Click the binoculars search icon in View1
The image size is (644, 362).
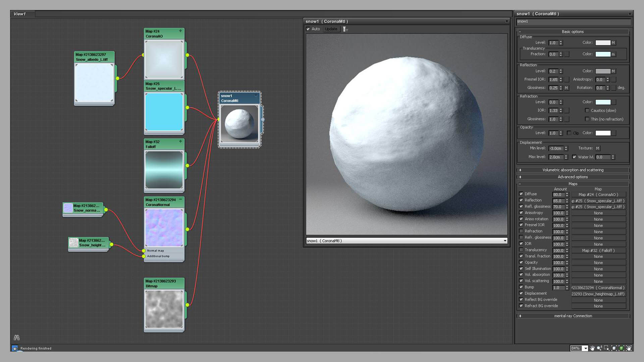tap(16, 338)
